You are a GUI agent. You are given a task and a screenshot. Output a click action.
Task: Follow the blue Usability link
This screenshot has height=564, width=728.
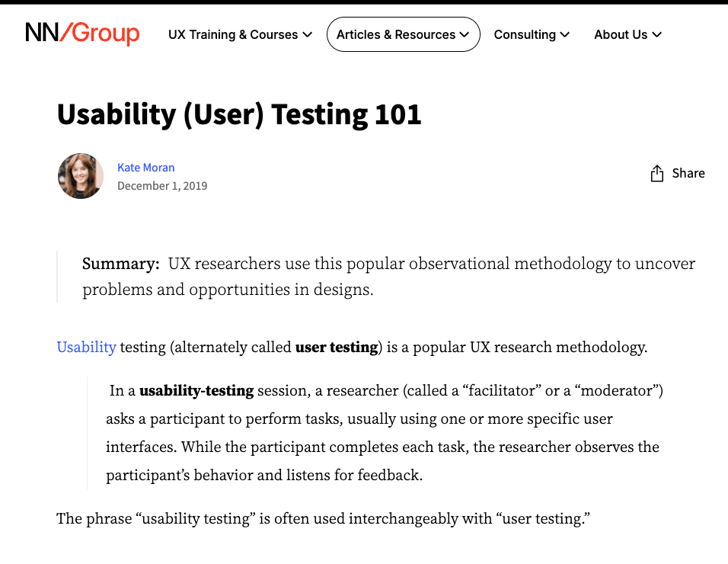click(x=86, y=348)
